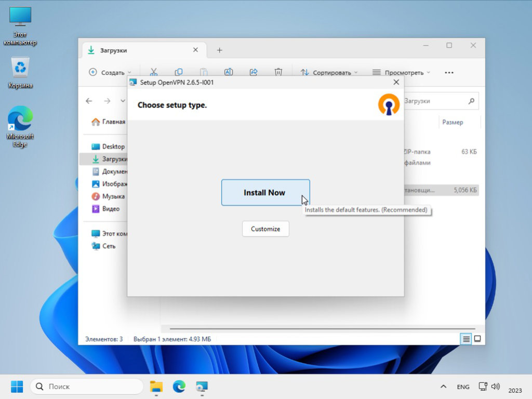Viewport: 532px width, 399px height.
Task: Click the Back arrow in Explorer
Action: pos(89,101)
